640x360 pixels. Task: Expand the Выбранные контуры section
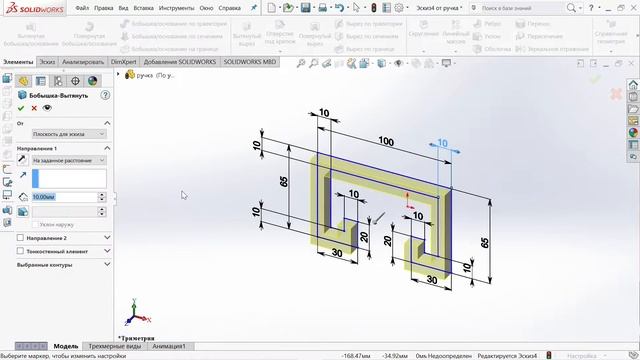point(107,264)
